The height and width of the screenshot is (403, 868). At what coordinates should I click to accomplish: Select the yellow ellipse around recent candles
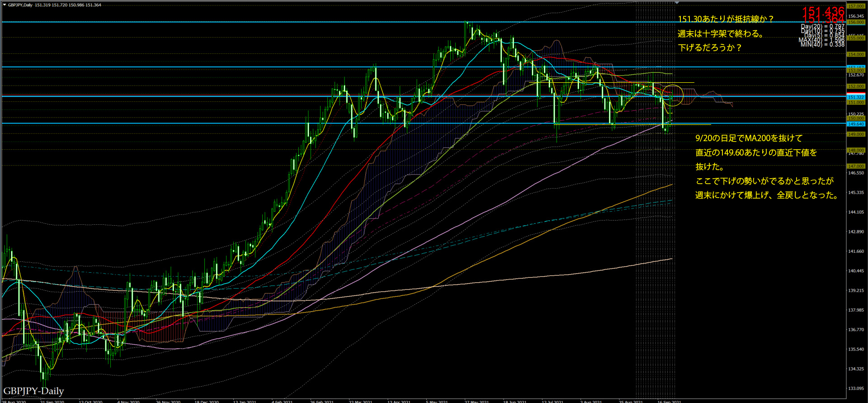(673, 95)
